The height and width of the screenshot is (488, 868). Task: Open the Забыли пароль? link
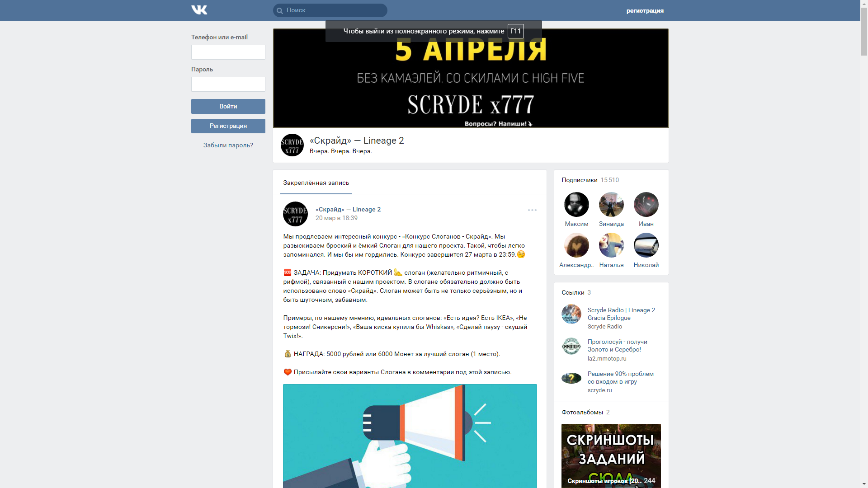228,145
